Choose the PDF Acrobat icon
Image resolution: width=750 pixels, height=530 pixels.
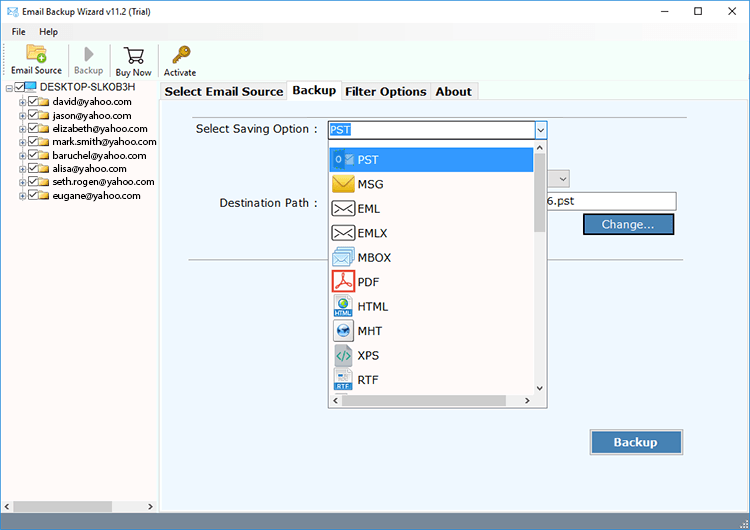point(343,281)
